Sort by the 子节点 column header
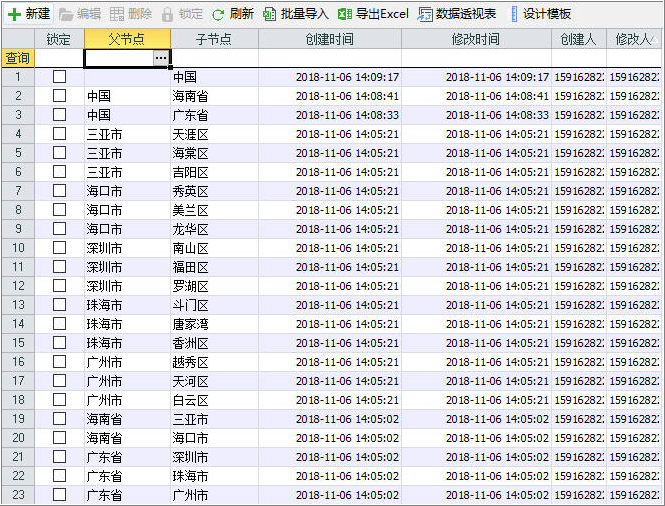The width and height of the screenshot is (665, 506). (214, 39)
